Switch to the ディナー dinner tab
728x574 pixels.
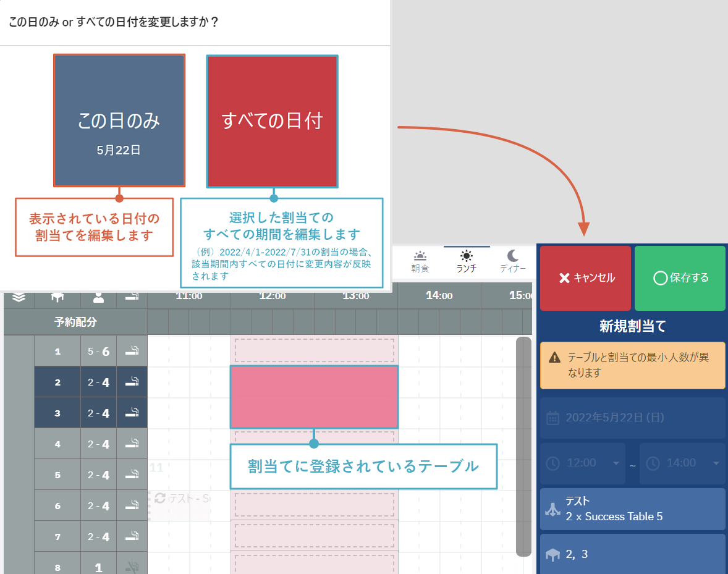(x=512, y=262)
